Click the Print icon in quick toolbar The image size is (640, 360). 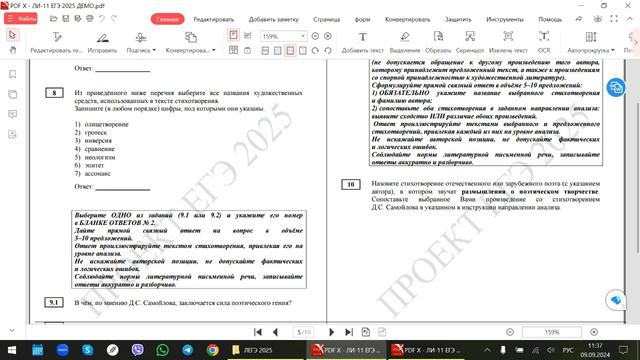(x=90, y=19)
